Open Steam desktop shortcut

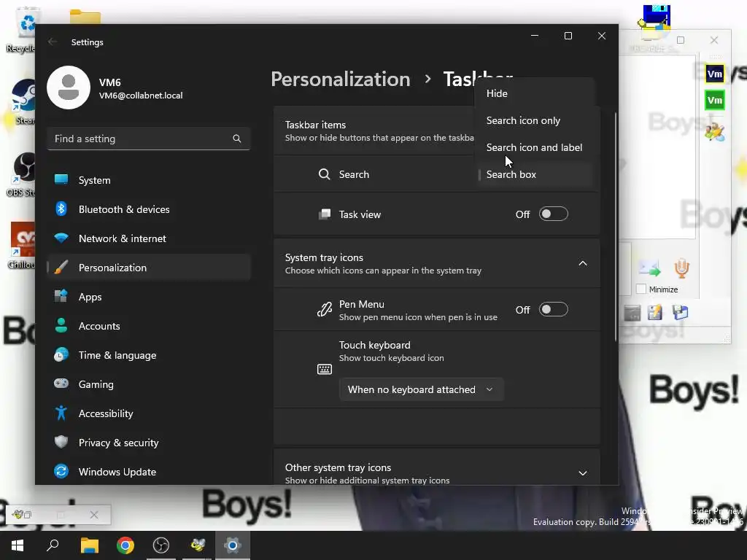22,102
